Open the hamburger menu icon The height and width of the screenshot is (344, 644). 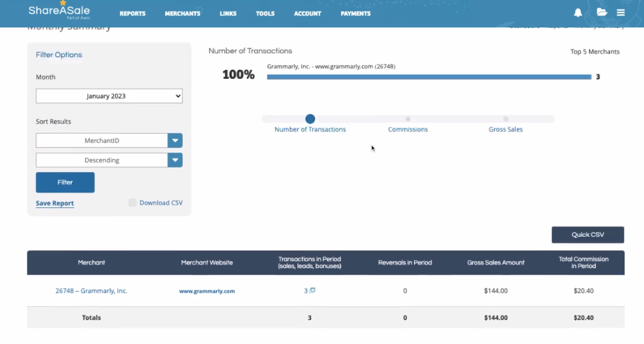(621, 13)
